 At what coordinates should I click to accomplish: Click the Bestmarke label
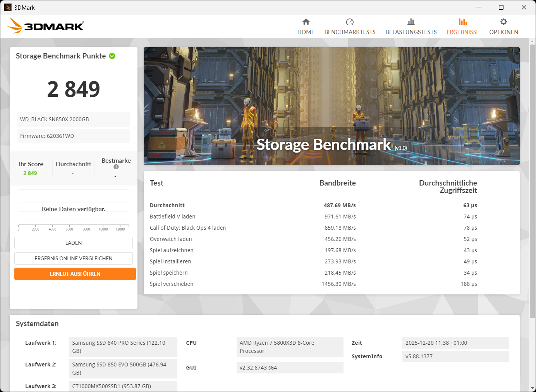coord(116,161)
